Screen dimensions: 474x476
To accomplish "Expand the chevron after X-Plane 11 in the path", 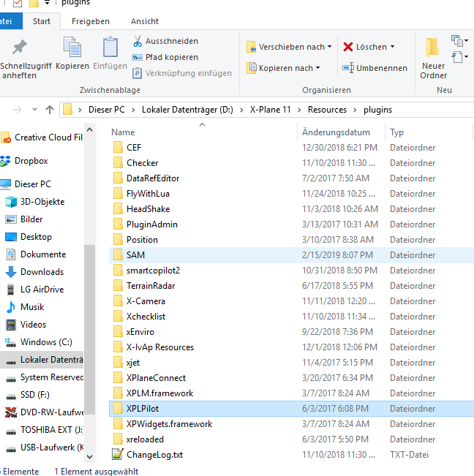I will (299, 110).
